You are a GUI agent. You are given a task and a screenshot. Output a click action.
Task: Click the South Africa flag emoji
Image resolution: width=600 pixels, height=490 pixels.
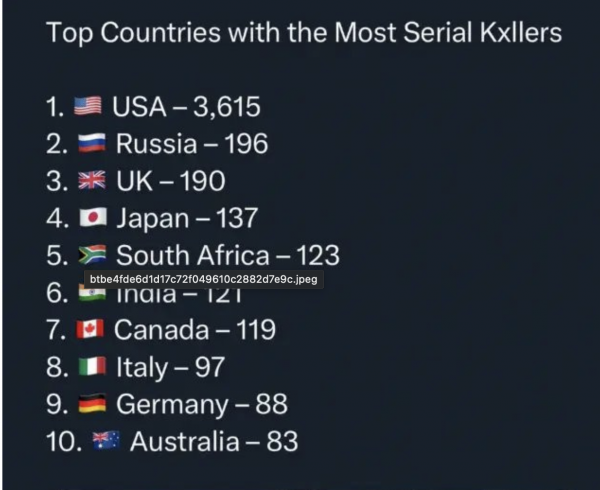[x=92, y=255]
